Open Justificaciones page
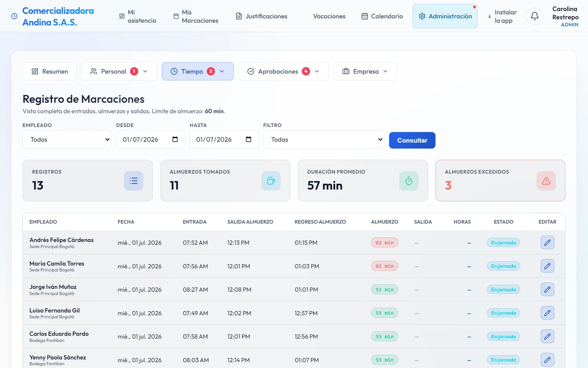This screenshot has height=368, width=588. tap(261, 16)
